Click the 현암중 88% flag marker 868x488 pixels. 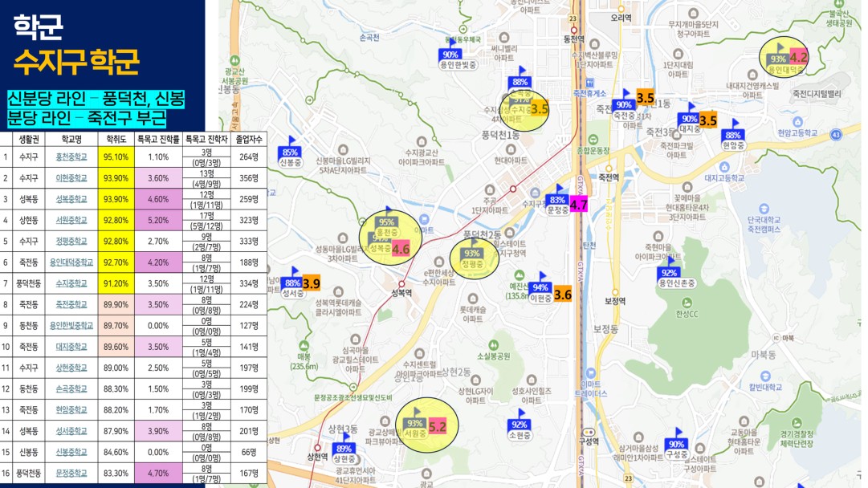pos(733,136)
